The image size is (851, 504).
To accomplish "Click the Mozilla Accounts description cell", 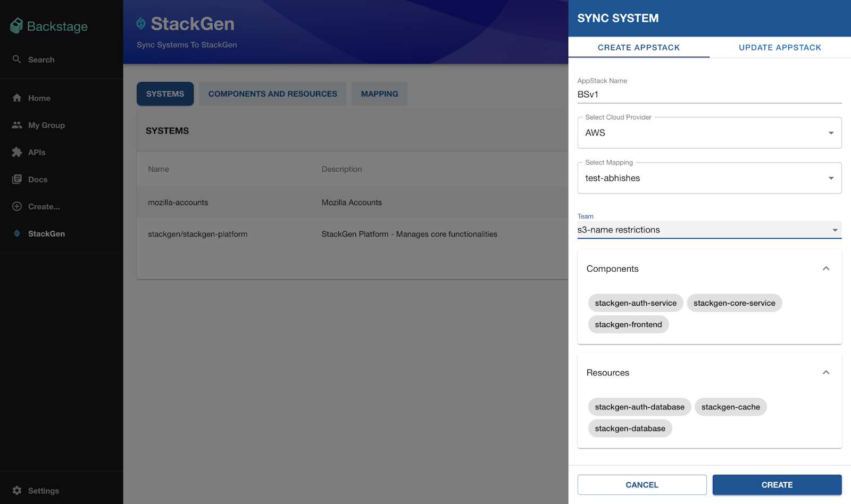I will pos(352,203).
